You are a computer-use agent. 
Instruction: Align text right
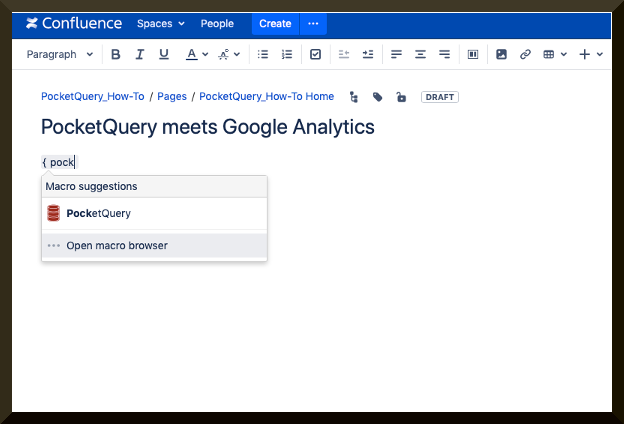444,54
